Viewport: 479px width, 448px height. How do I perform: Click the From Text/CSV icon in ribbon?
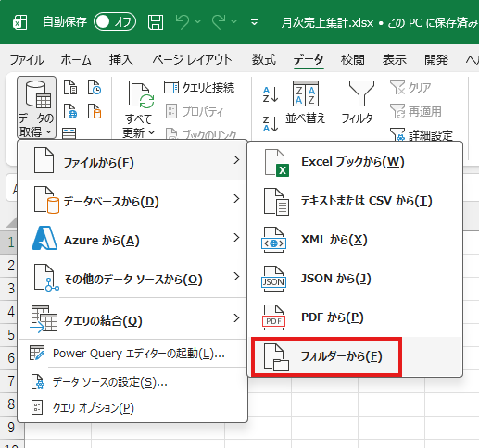[x=70, y=87]
